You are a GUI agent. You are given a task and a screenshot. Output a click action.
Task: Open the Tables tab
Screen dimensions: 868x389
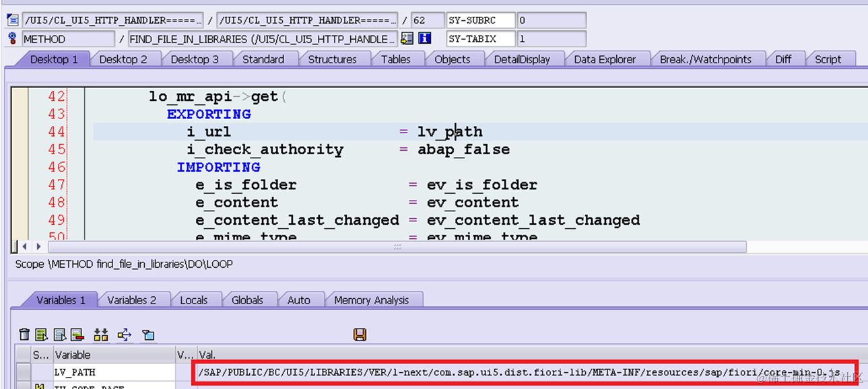(x=396, y=59)
